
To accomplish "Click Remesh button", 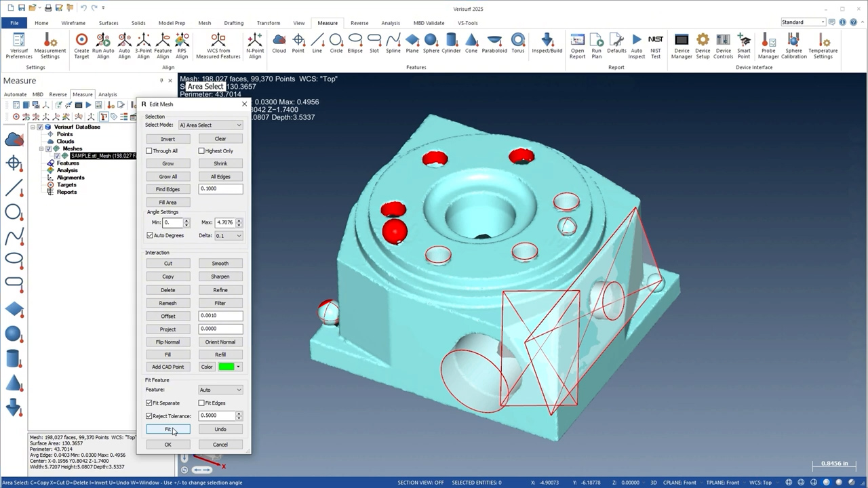I will pyautogui.click(x=167, y=303).
